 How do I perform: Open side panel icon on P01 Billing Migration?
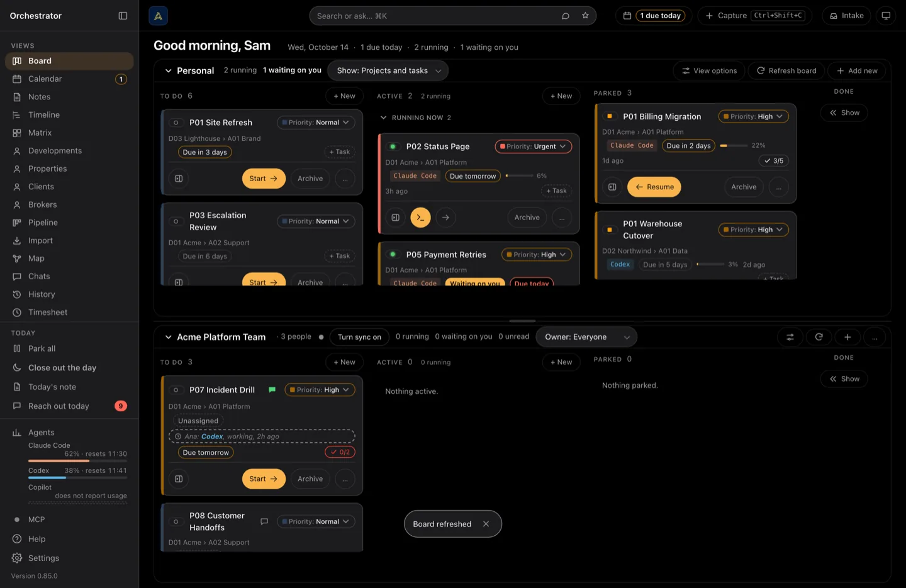[x=612, y=187]
